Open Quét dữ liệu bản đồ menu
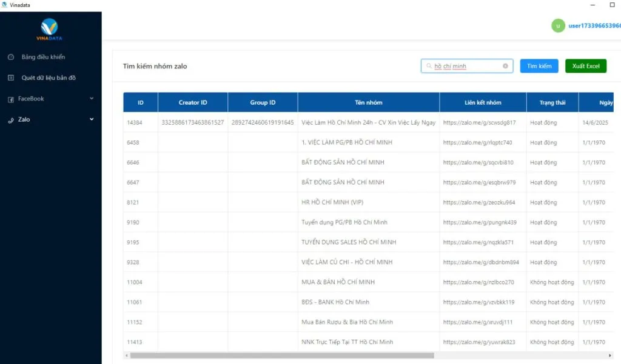621x364 pixels. [x=49, y=78]
